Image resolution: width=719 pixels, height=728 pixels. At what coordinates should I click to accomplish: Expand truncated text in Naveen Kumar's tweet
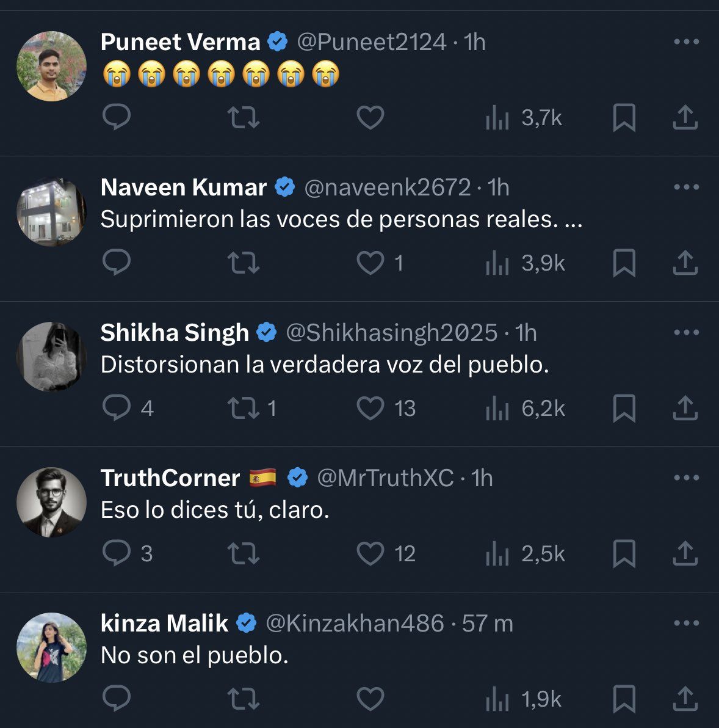[574, 220]
